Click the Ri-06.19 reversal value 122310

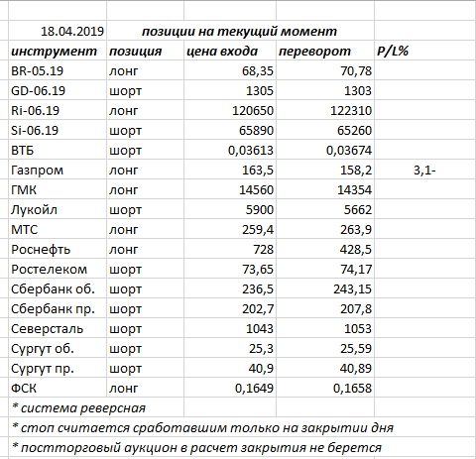coord(325,110)
